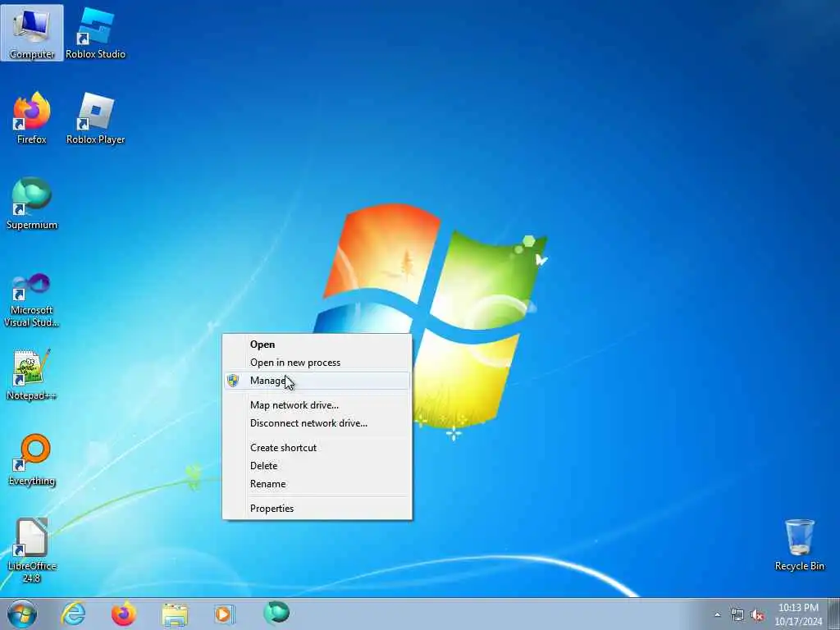
Task: Choose Open in new process
Action: point(317,363)
